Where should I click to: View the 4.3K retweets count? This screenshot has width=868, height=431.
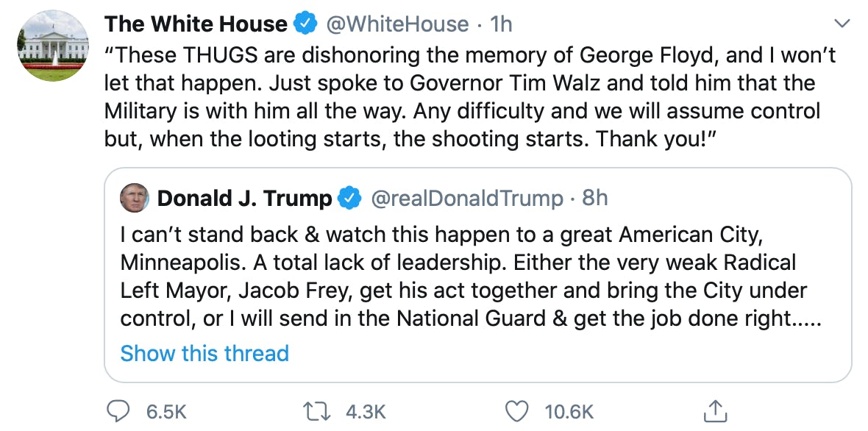click(x=366, y=412)
